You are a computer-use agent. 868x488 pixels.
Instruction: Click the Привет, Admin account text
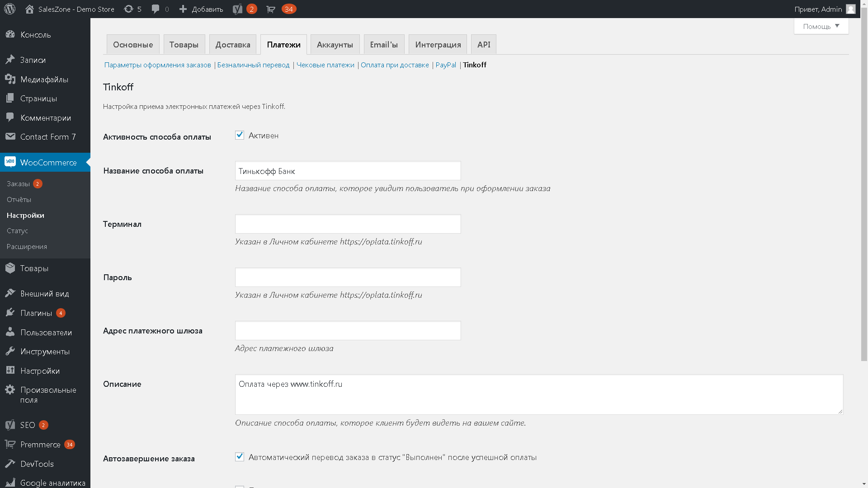tap(818, 9)
